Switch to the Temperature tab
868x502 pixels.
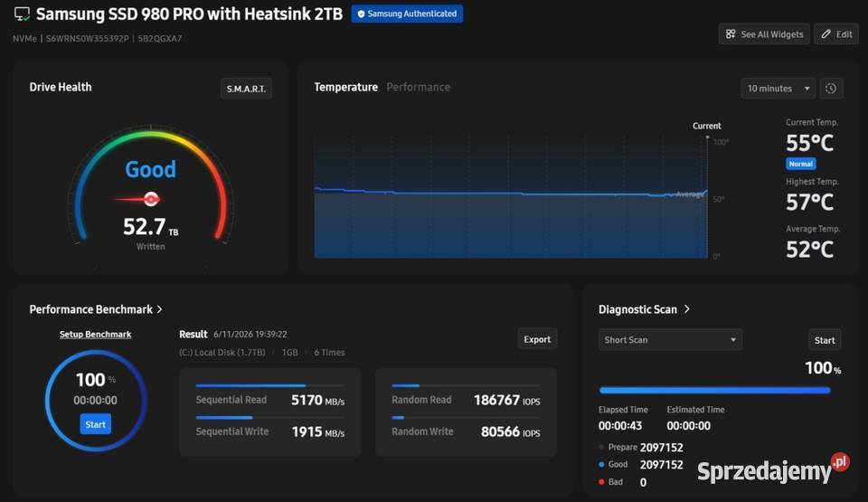tap(346, 87)
